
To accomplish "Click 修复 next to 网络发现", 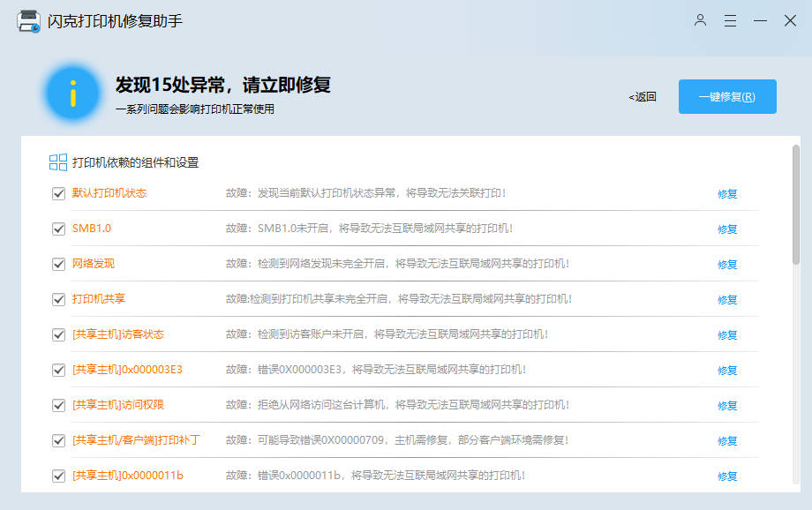I will 727,264.
